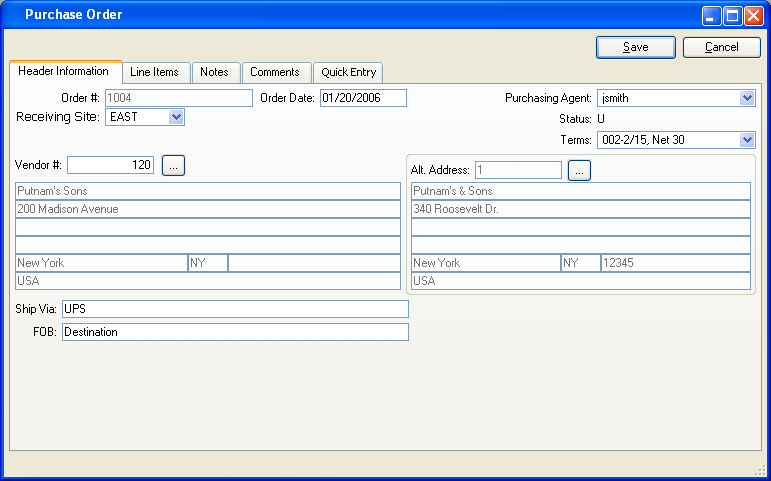Open Alt. Address lookup ellipsis button
The image size is (771, 481).
pos(579,171)
